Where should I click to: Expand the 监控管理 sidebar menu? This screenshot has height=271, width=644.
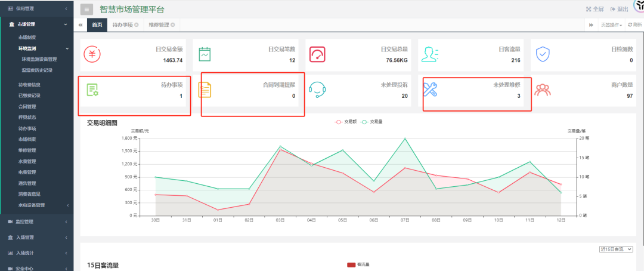pos(37,221)
